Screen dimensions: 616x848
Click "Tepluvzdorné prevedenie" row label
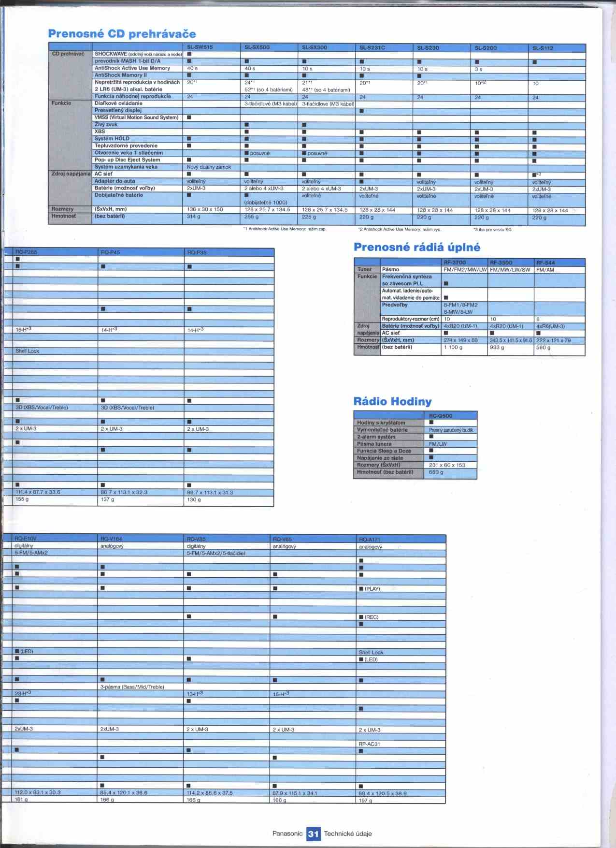point(126,146)
